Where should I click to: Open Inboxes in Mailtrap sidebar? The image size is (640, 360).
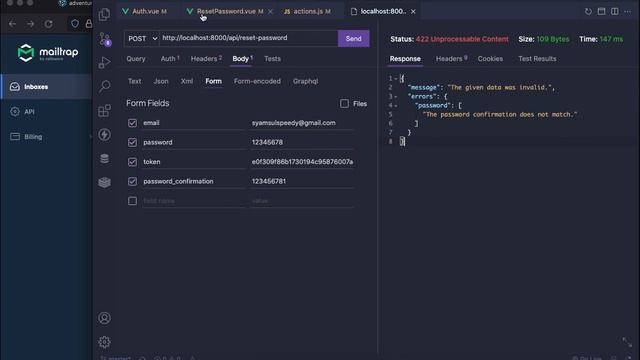pyautogui.click(x=47, y=87)
